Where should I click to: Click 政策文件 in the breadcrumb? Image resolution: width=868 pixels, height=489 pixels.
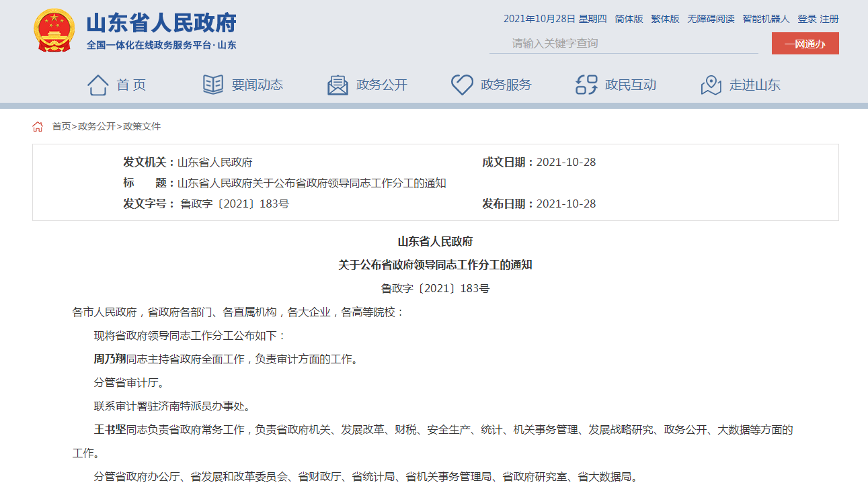coord(142,126)
